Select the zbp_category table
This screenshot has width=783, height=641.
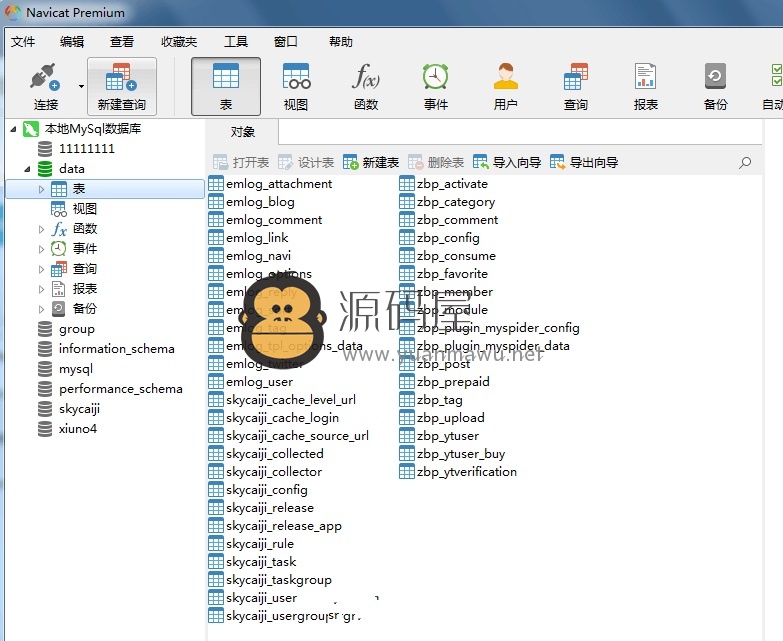point(447,202)
